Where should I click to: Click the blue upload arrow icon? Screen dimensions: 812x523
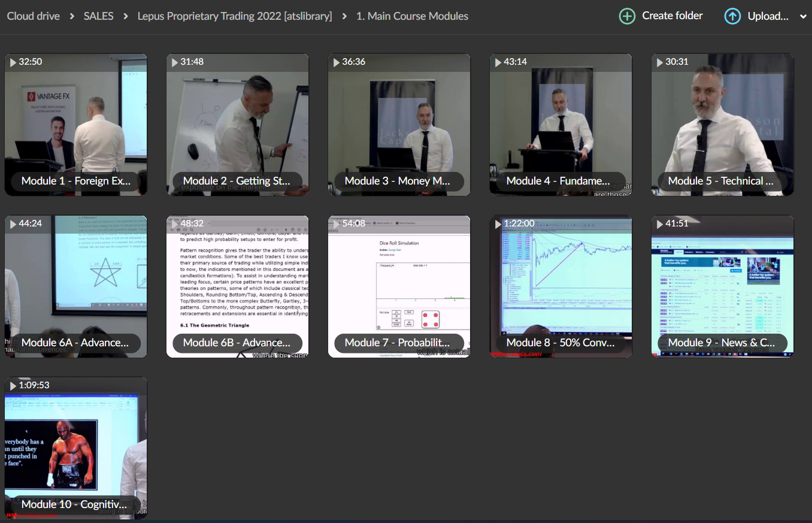(x=732, y=16)
